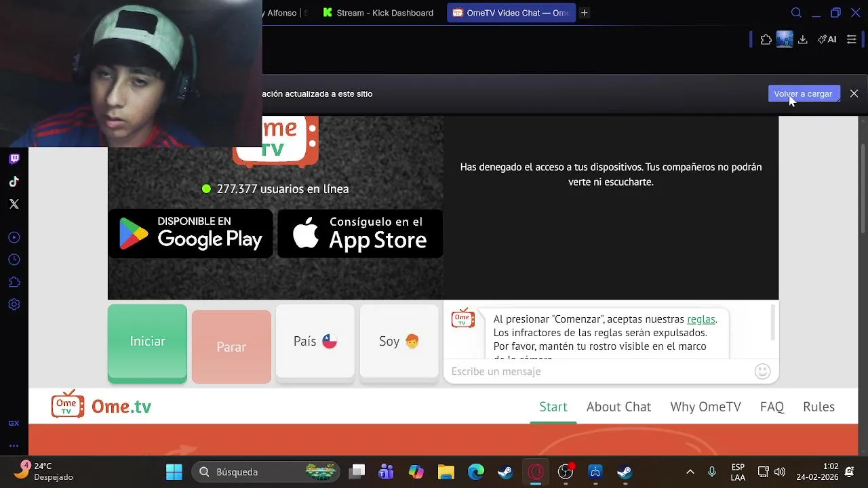Click the reglas link in chat

(x=701, y=319)
